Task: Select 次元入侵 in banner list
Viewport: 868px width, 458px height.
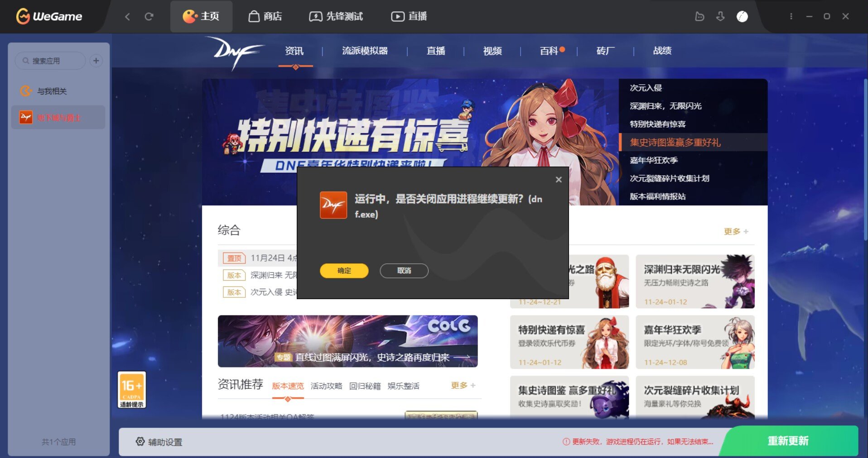Action: point(693,88)
